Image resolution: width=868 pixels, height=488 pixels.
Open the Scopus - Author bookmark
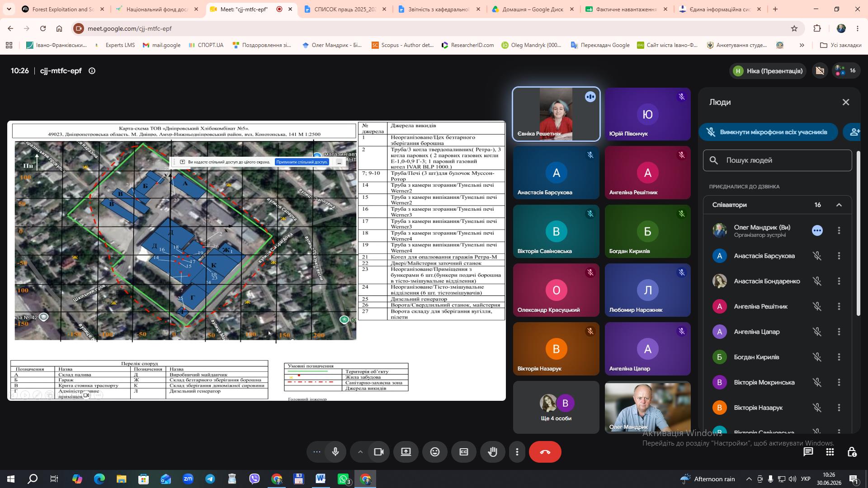[402, 45]
